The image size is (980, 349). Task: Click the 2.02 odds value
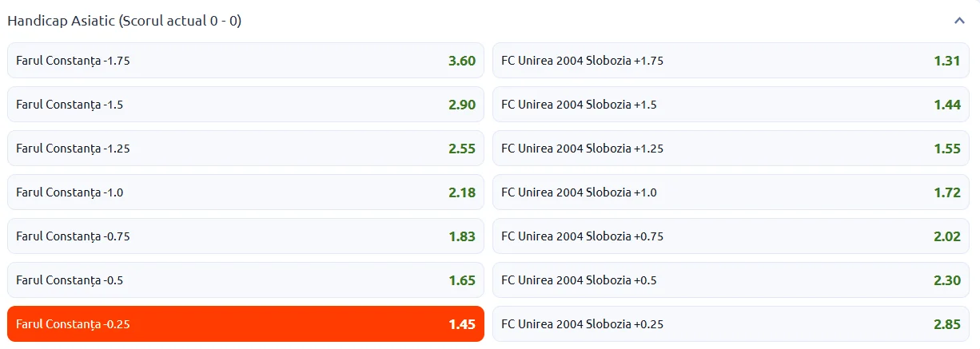click(x=946, y=236)
